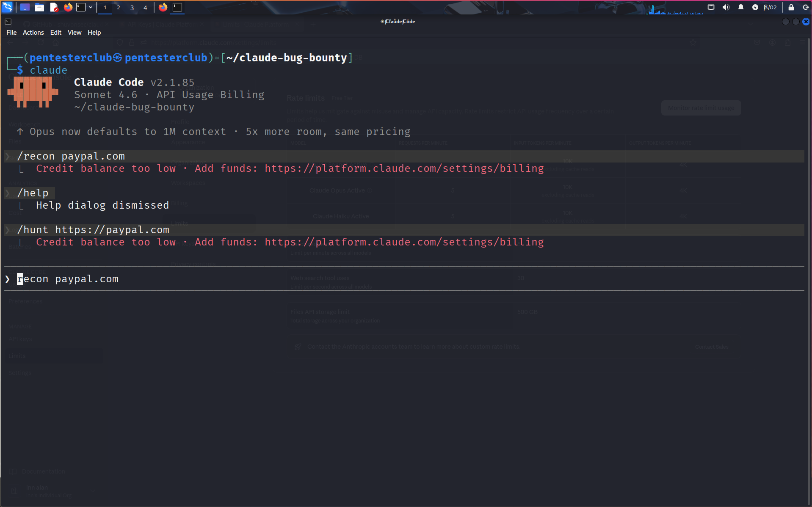Open the terminal window menu icon
The width and height of the screenshot is (812, 507).
pyautogui.click(x=8, y=21)
